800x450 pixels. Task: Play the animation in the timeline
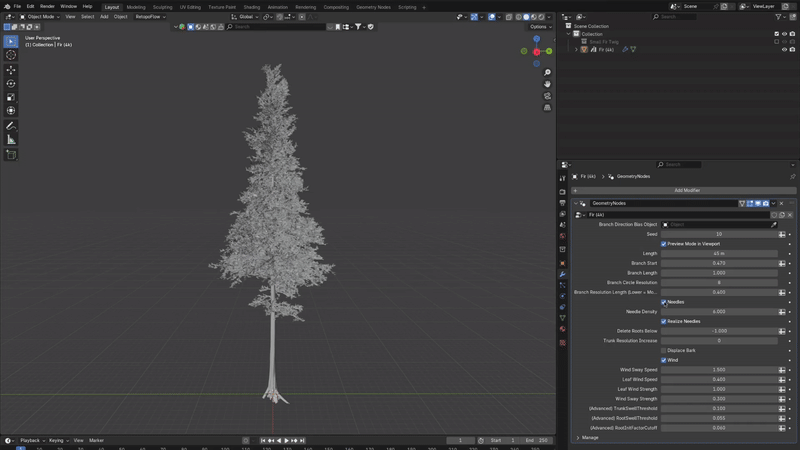[286, 440]
